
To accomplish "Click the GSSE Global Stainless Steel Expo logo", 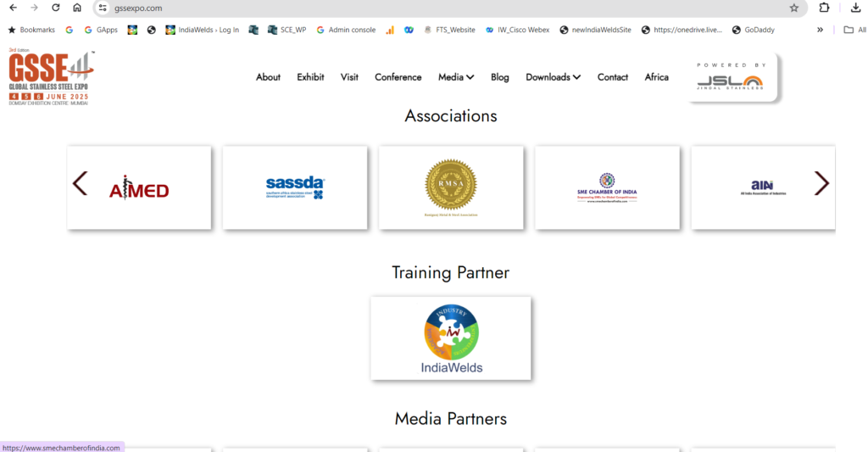I will click(50, 77).
